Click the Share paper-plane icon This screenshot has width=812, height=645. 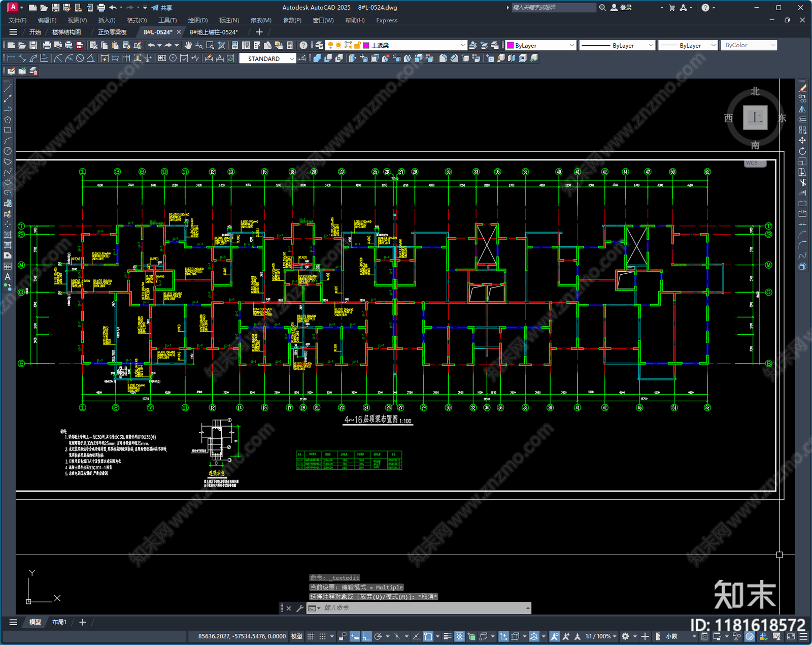155,8
